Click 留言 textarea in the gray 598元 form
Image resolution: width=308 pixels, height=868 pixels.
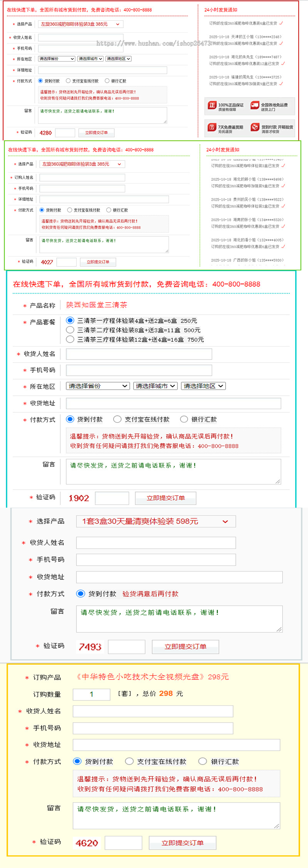click(179, 619)
